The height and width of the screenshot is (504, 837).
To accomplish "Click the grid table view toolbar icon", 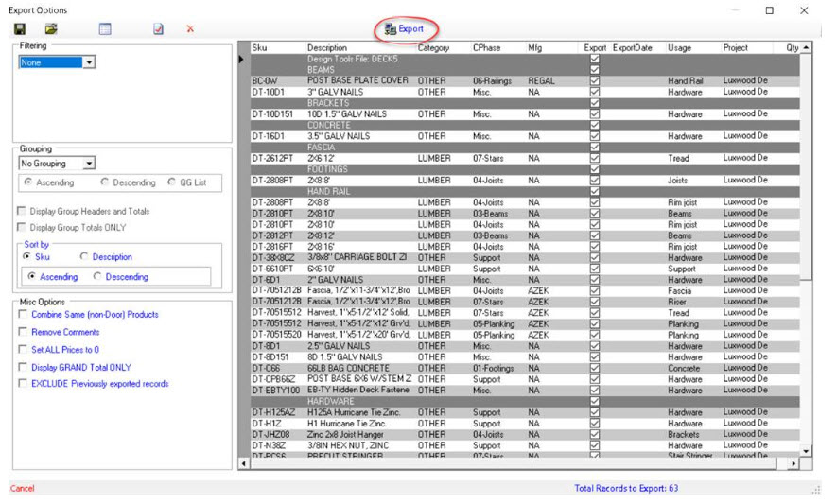I will click(105, 29).
